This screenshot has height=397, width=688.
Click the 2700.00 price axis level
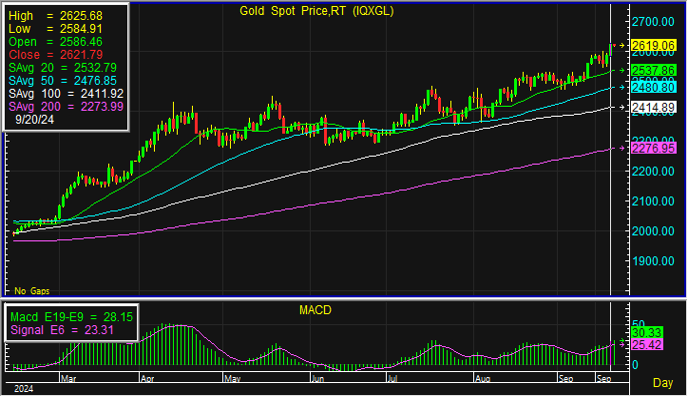tap(653, 21)
